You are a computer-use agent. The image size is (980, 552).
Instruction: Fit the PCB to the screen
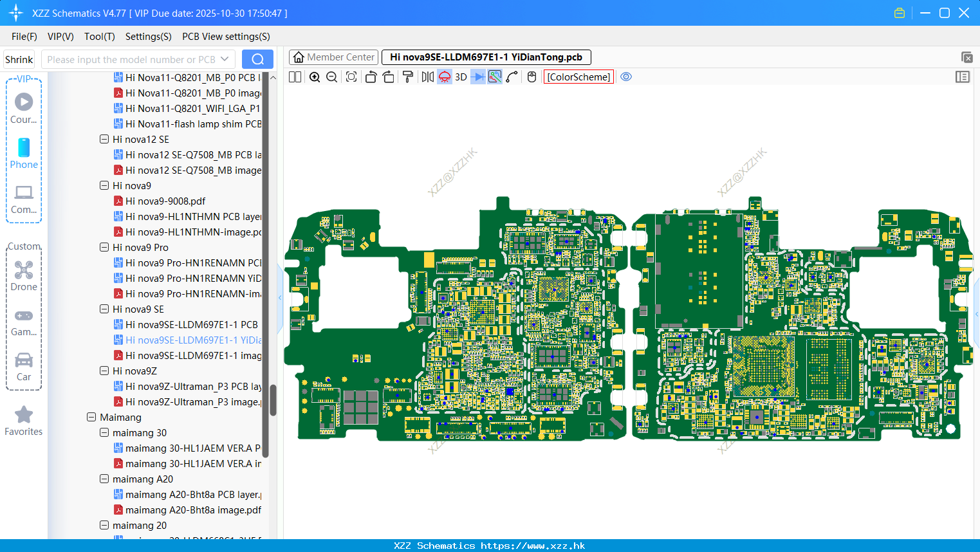(x=351, y=77)
